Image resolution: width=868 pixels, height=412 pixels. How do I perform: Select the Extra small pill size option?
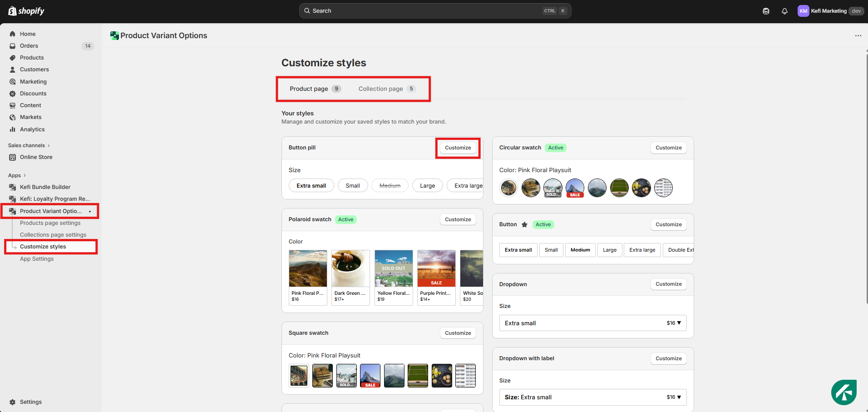click(311, 186)
